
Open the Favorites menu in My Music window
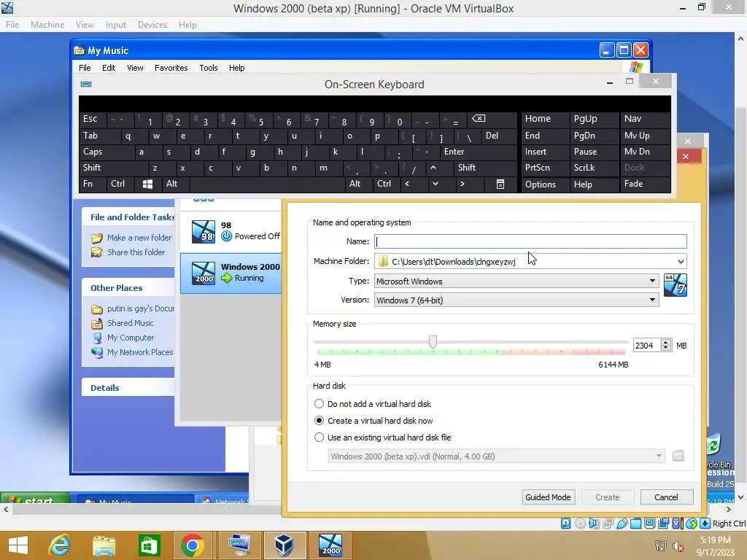click(171, 68)
